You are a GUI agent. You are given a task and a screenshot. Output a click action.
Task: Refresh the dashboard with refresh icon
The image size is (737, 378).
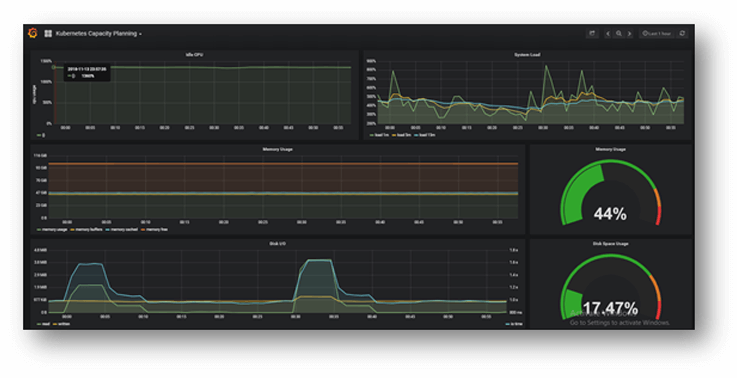click(x=682, y=33)
